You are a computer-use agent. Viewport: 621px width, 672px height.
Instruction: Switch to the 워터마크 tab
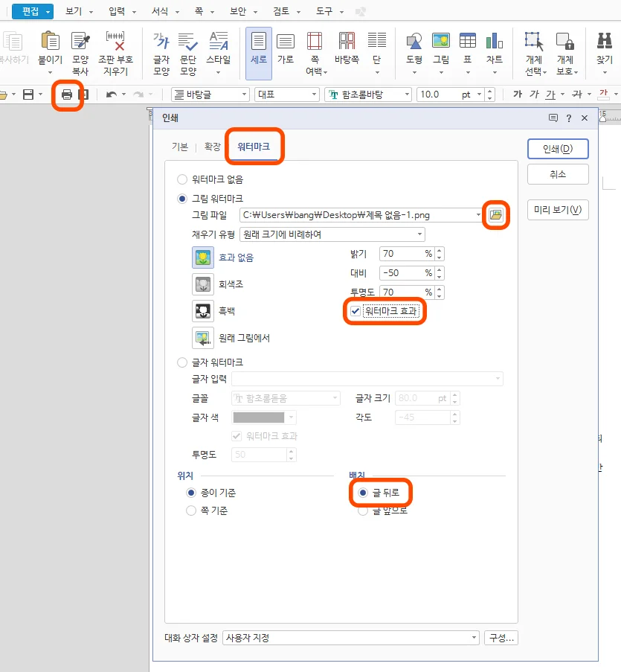pyautogui.click(x=254, y=147)
